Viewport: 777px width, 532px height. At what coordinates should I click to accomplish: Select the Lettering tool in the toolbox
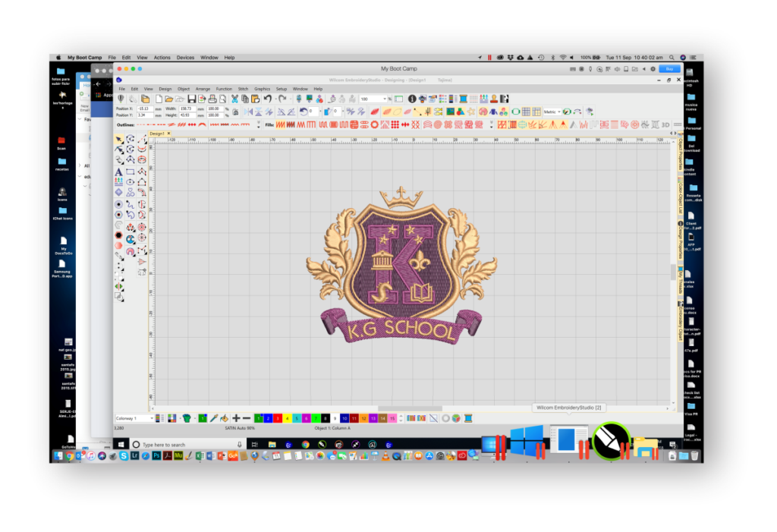119,172
